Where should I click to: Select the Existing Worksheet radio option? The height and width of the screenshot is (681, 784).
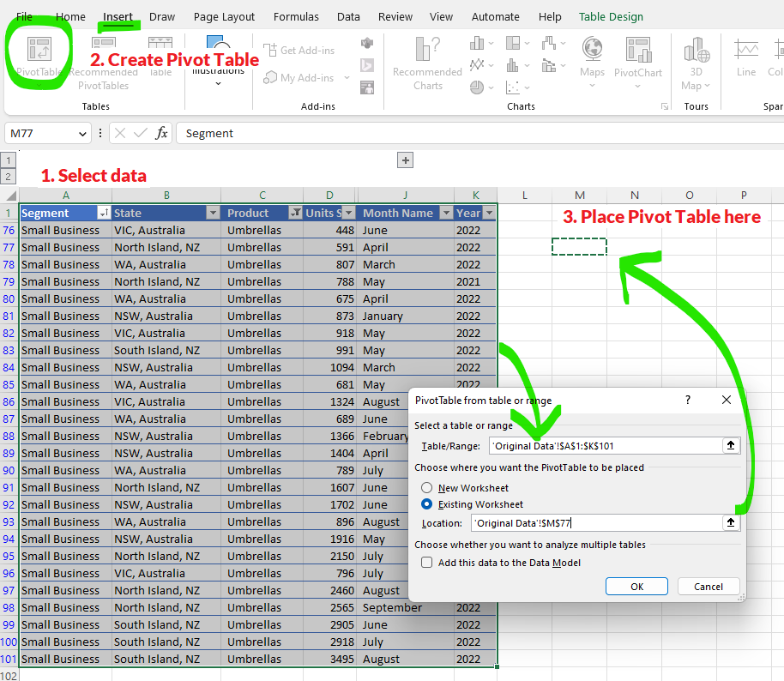click(426, 504)
